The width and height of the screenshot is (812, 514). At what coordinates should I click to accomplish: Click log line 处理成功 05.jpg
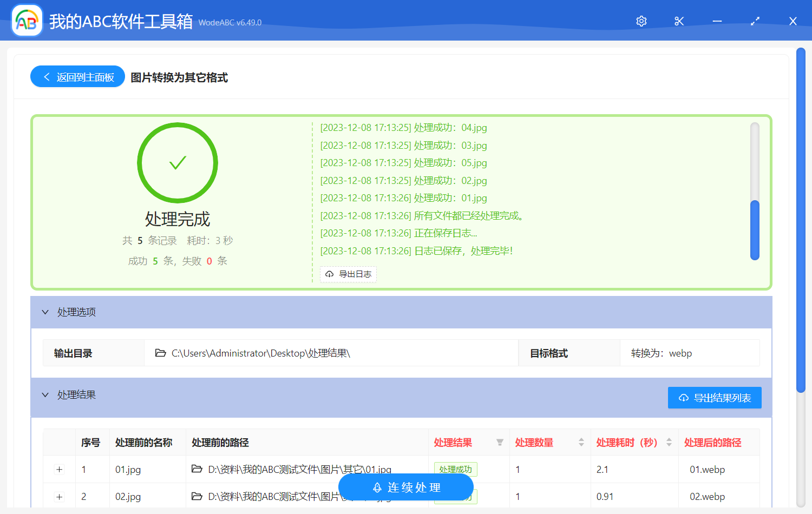[x=403, y=163]
